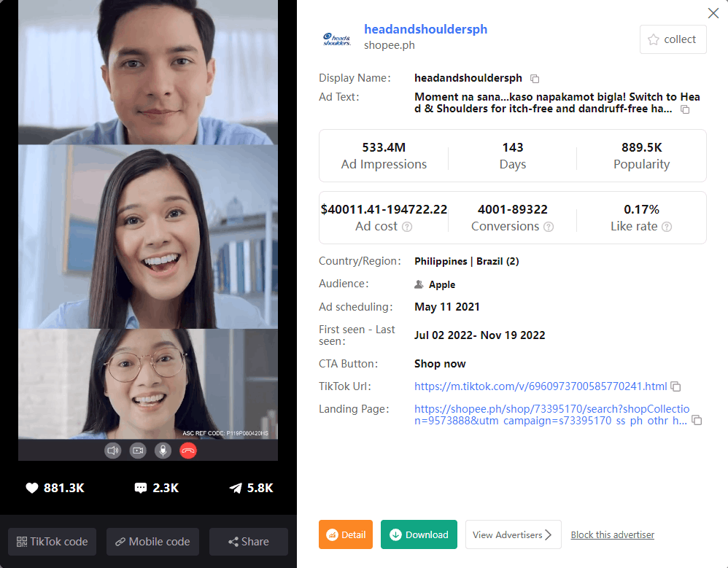Click the Head & Shoulders advertiser logo

pyautogui.click(x=337, y=38)
